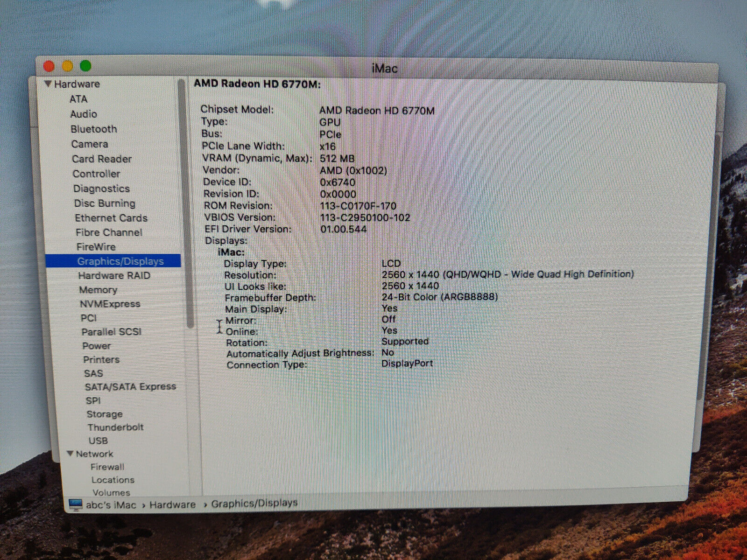The image size is (747, 560).
Task: Click VRAM value 512 MB
Action: pos(337,158)
